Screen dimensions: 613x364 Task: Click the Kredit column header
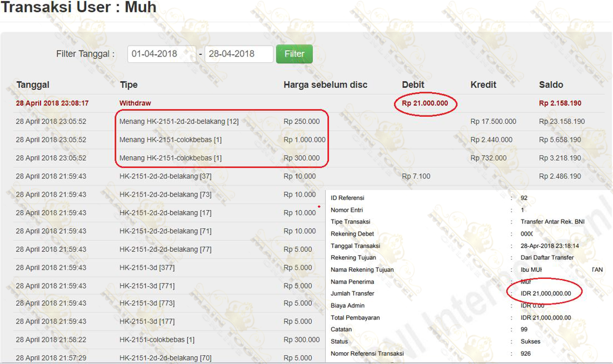click(484, 85)
